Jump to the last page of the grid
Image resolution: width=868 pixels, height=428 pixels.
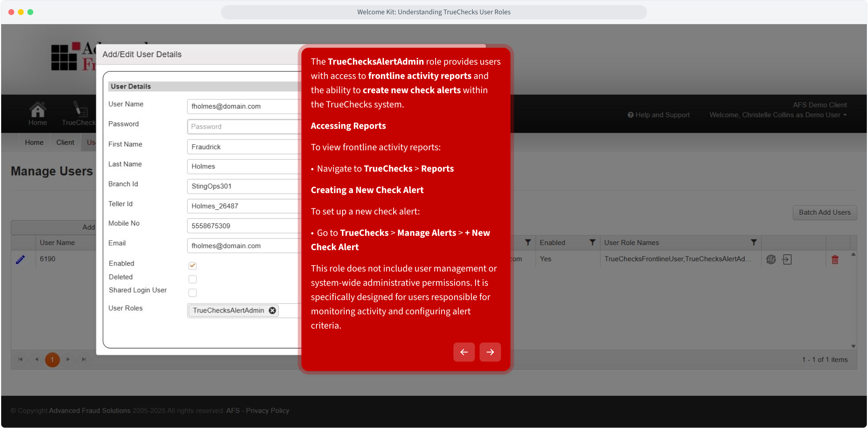click(84, 359)
